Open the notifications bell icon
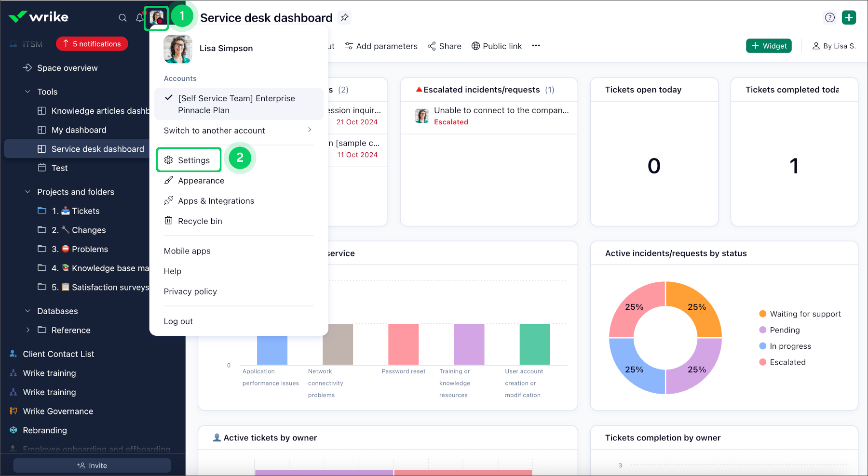 pos(139,18)
